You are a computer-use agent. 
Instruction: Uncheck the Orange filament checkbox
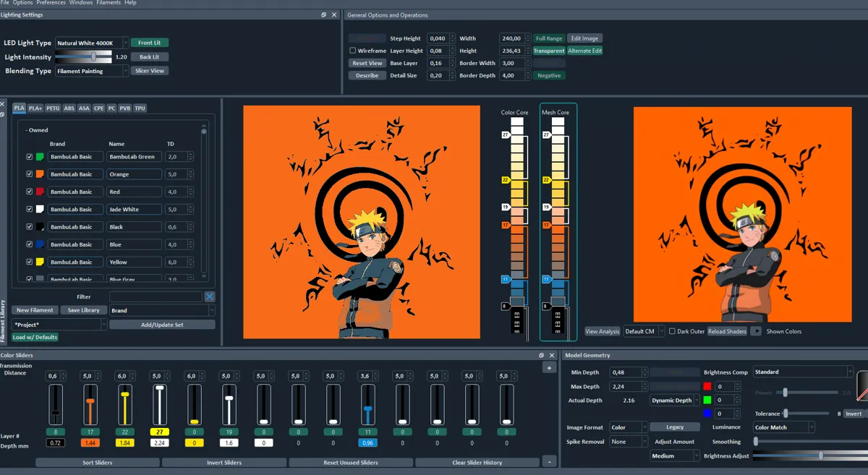30,174
